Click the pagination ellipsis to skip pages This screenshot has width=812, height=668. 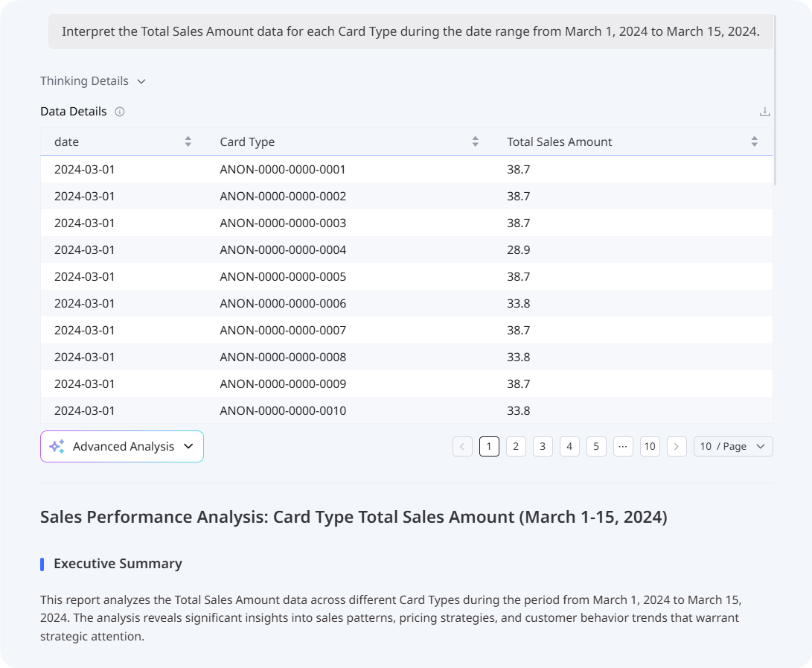pyautogui.click(x=623, y=446)
